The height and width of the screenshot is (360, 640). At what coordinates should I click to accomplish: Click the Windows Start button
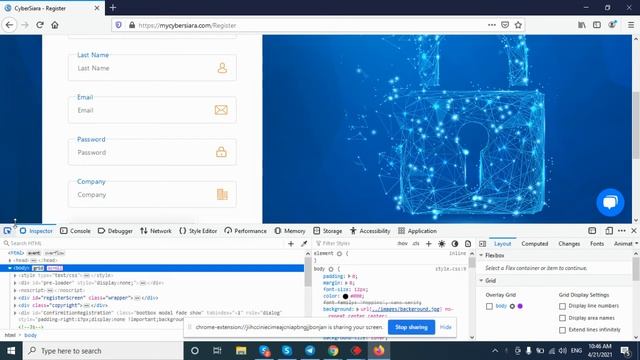(x=11, y=351)
